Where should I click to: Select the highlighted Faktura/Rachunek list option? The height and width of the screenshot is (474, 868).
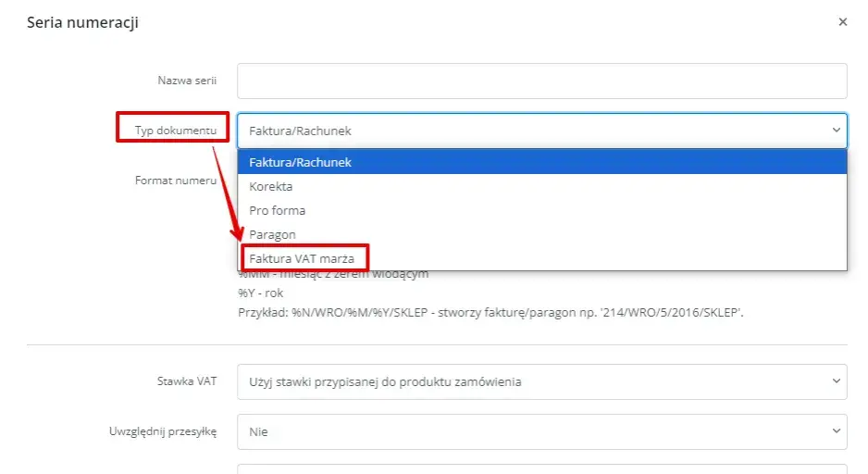(x=542, y=162)
